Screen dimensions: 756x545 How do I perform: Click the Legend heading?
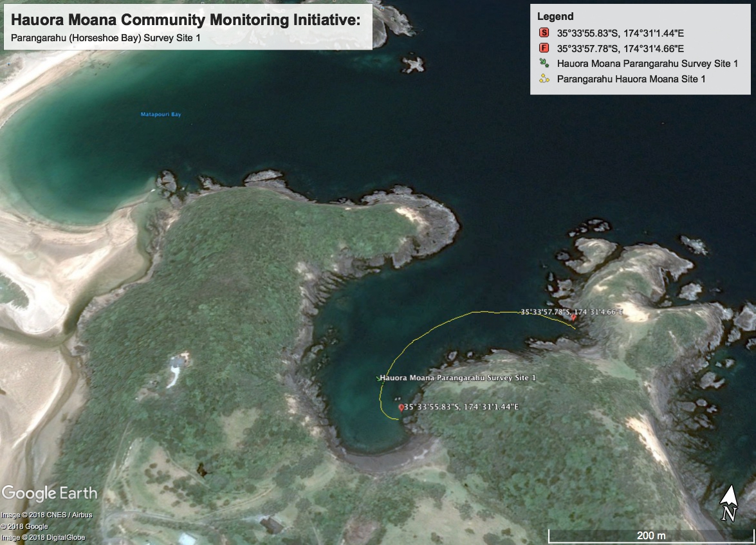click(555, 17)
